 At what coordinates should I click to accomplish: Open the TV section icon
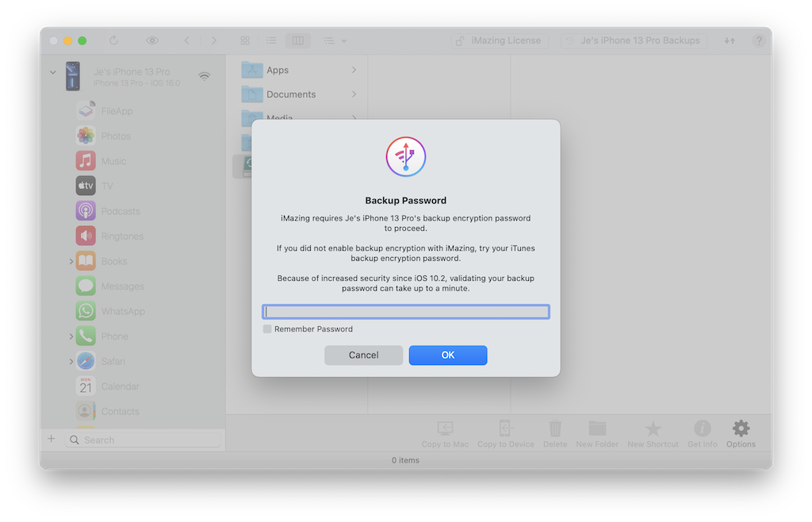click(86, 186)
